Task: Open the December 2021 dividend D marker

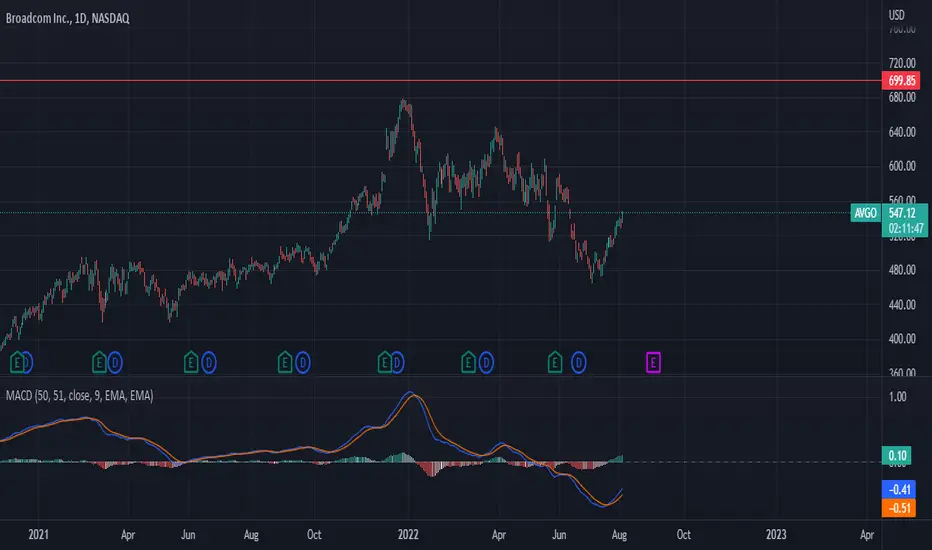Action: point(398,362)
